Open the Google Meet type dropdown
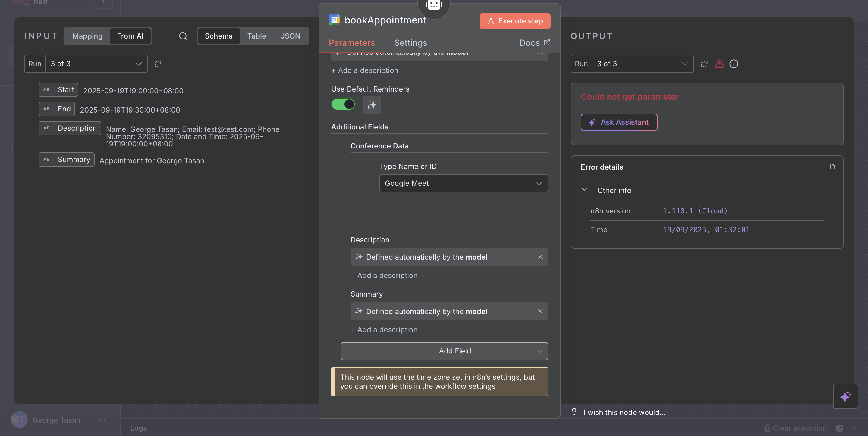Image resolution: width=868 pixels, height=436 pixels. pos(463,183)
